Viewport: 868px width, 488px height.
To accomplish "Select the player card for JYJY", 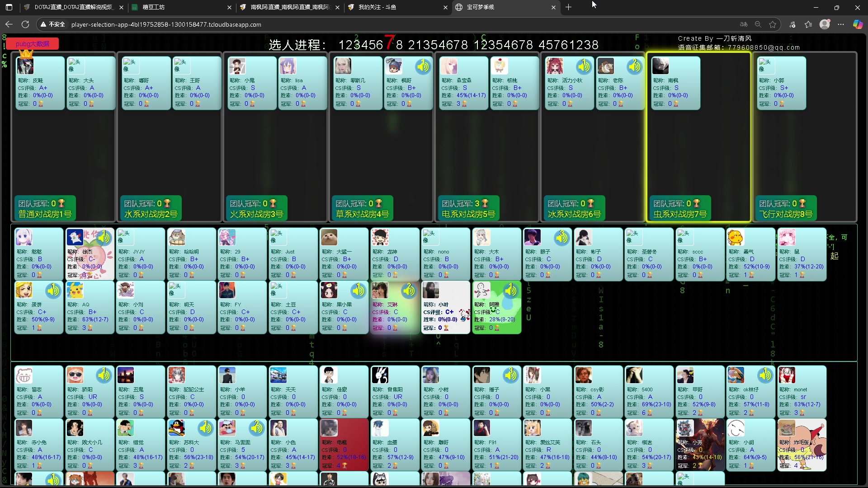I will tap(141, 254).
